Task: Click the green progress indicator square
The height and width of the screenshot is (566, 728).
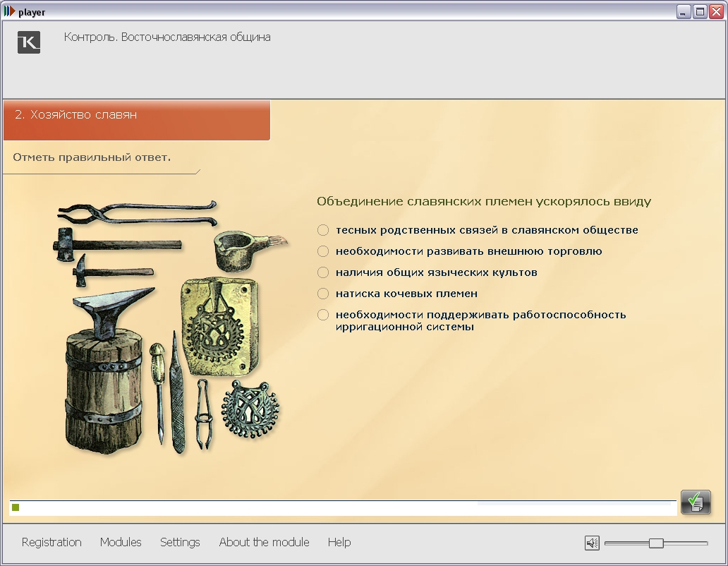Action: 16,507
